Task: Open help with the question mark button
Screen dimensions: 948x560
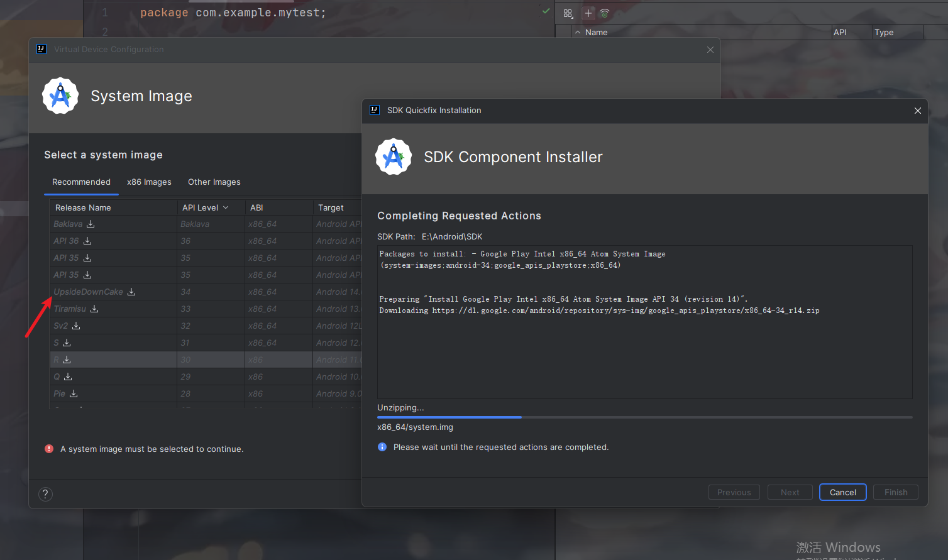Action: click(45, 494)
